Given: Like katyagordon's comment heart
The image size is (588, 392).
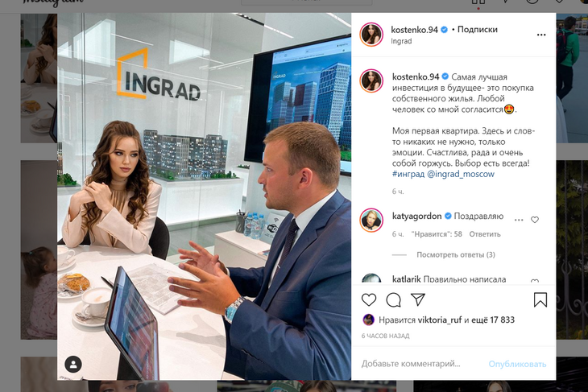Looking at the screenshot, I should 535,220.
